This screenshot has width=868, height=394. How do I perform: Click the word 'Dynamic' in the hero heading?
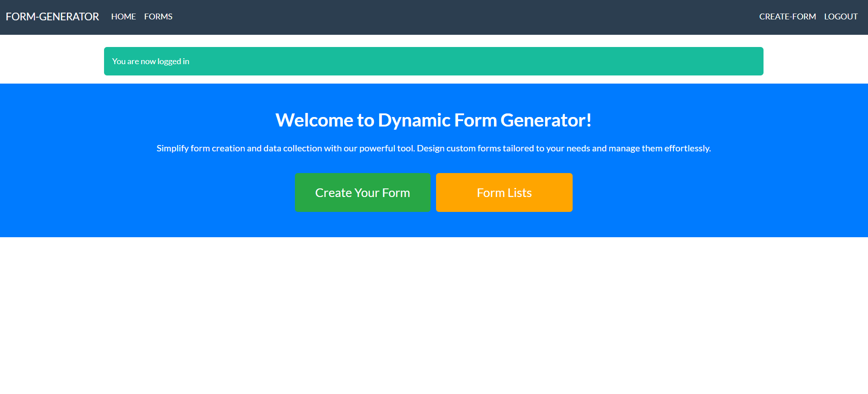[x=414, y=120]
